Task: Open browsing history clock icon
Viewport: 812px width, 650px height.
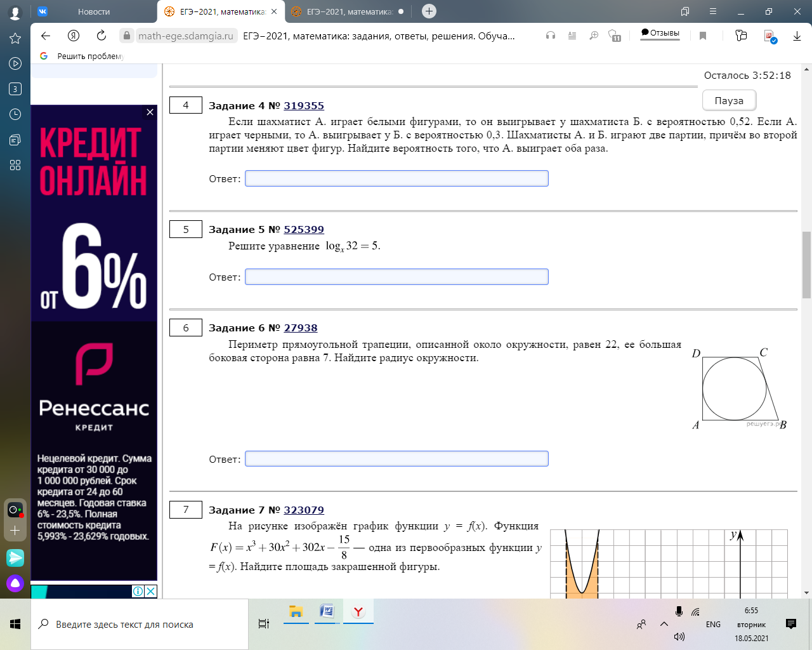Action: click(x=15, y=114)
